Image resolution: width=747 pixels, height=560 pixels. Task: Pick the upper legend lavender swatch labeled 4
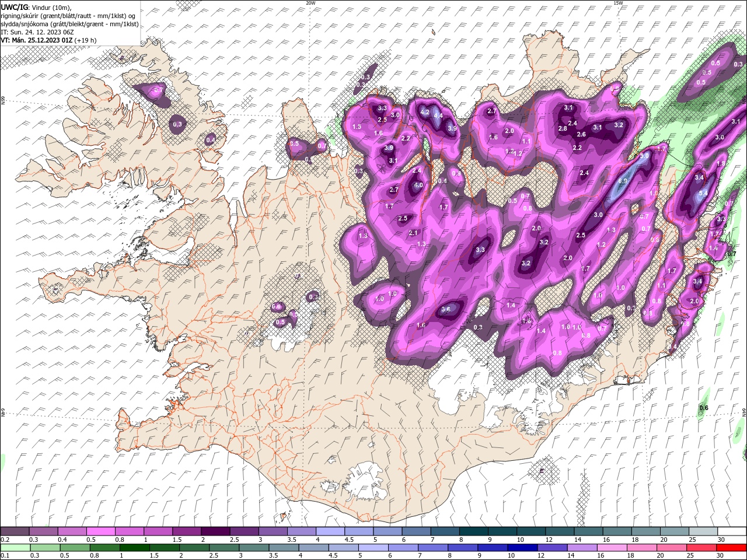330,531
